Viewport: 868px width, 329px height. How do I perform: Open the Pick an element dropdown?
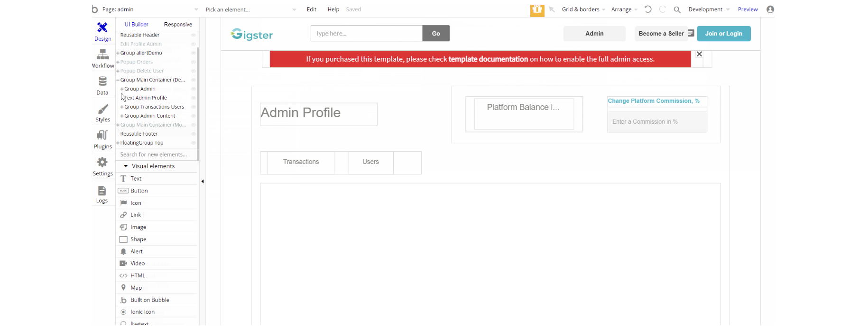coord(251,9)
